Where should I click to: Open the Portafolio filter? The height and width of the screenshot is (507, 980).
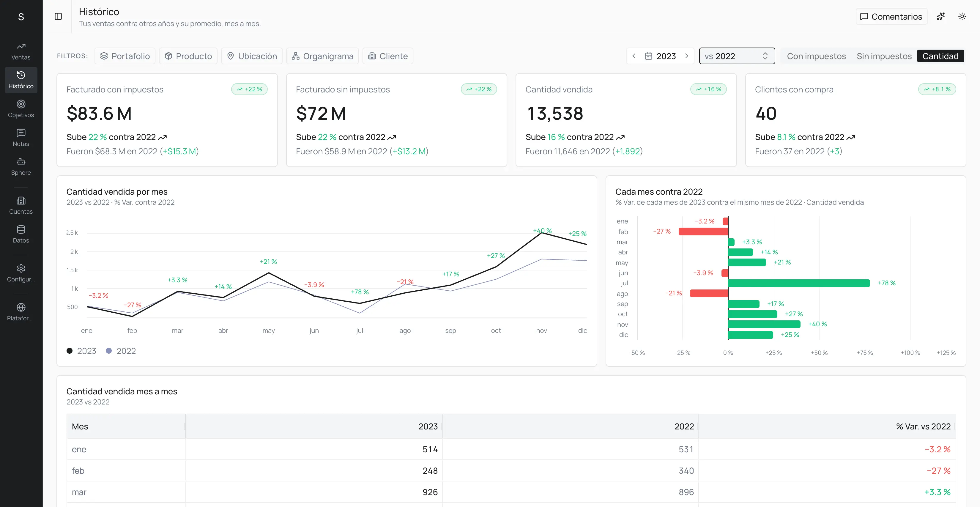click(125, 56)
